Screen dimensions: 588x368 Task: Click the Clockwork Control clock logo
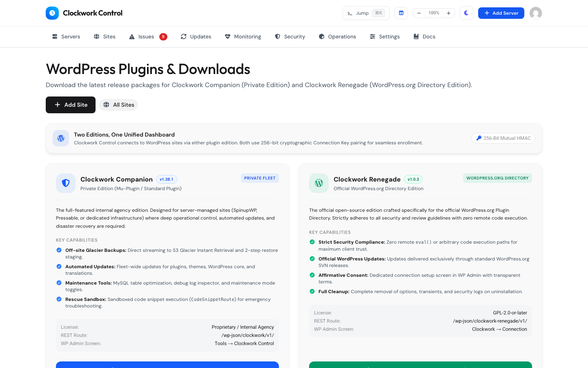click(52, 13)
